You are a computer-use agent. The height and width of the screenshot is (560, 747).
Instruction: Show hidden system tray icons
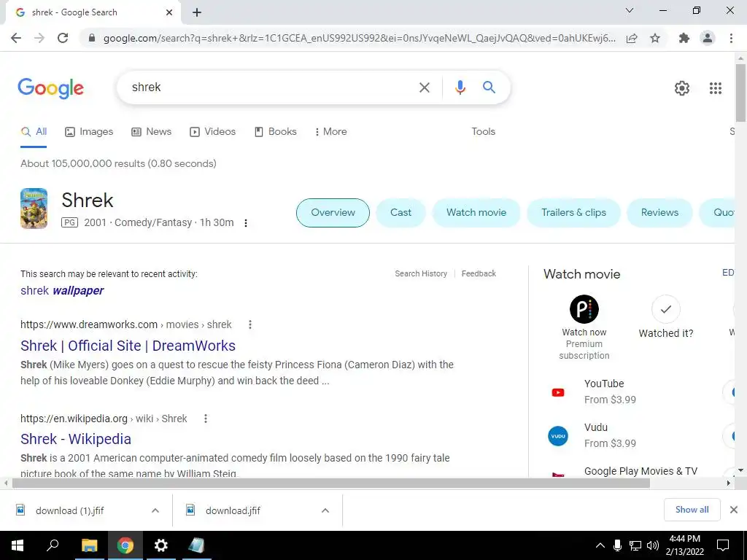(x=600, y=545)
